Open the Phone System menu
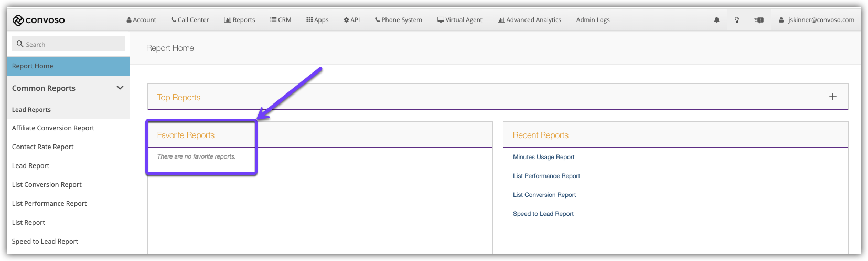Image resolution: width=868 pixels, height=261 pixels. [399, 20]
